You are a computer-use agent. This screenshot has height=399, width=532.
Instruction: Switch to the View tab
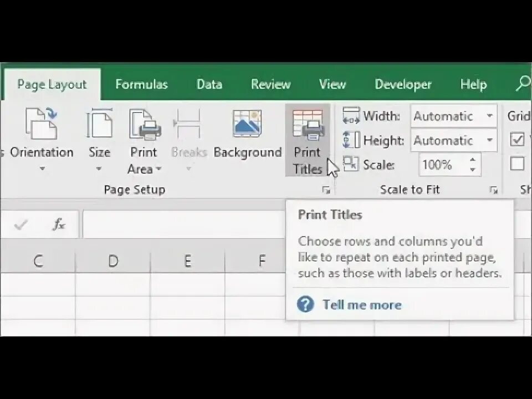[x=332, y=84]
